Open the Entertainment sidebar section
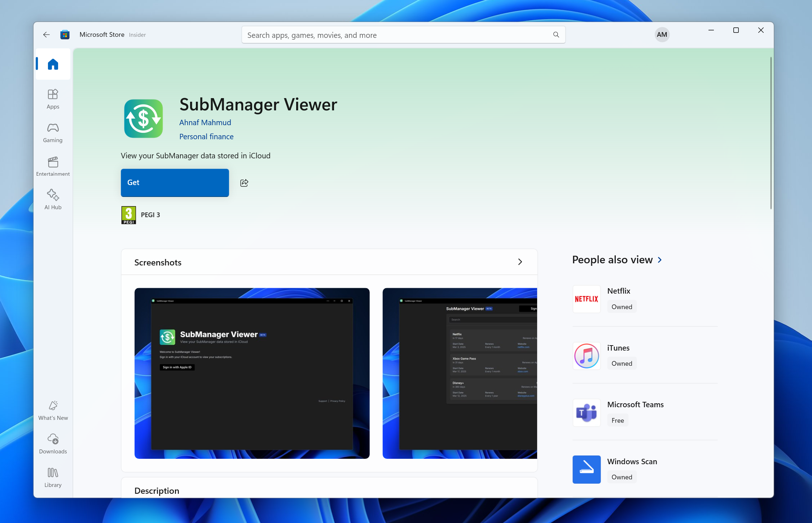The width and height of the screenshot is (812, 523). pos(53,166)
